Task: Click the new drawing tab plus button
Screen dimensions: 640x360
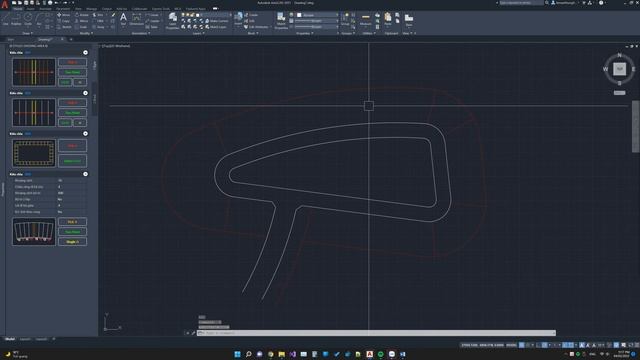Action: point(71,40)
